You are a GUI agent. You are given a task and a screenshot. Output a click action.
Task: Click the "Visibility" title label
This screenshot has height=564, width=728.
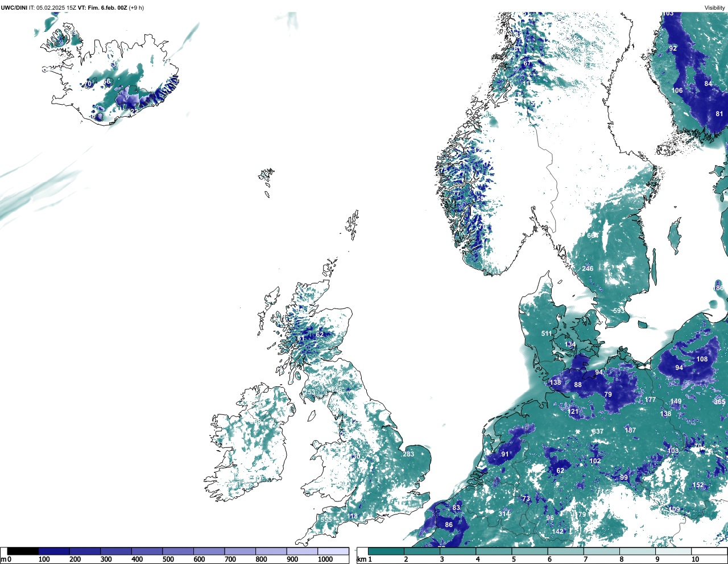pyautogui.click(x=715, y=7)
